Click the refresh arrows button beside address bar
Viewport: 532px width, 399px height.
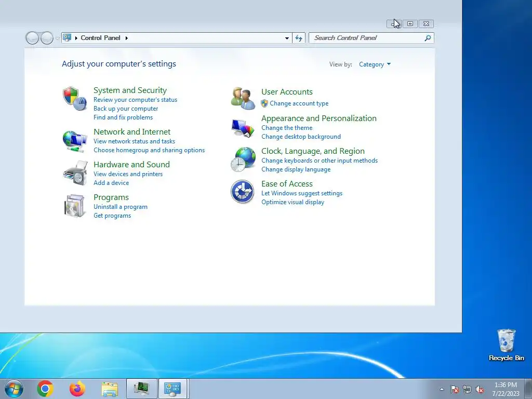click(x=299, y=38)
